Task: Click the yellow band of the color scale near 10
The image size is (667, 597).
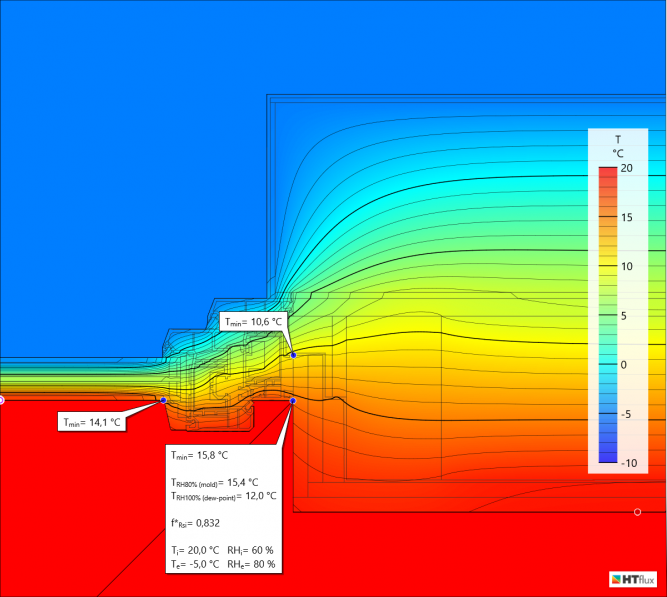Action: coord(606,267)
